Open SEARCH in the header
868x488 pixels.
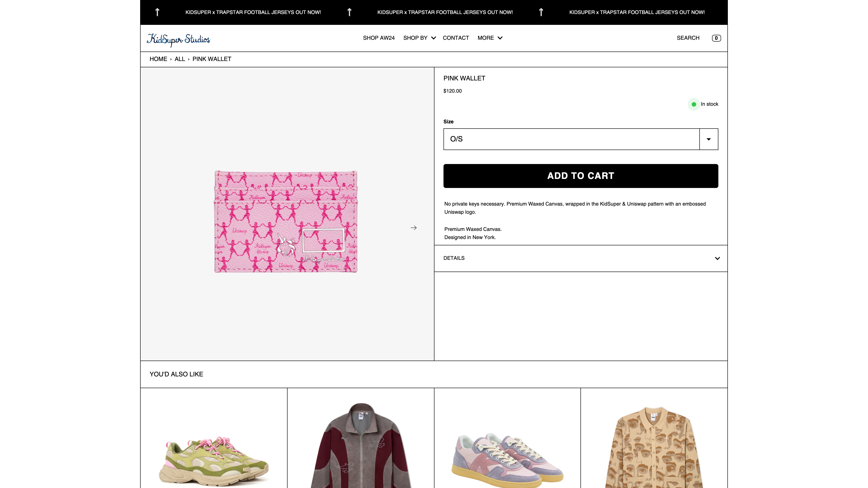click(688, 38)
